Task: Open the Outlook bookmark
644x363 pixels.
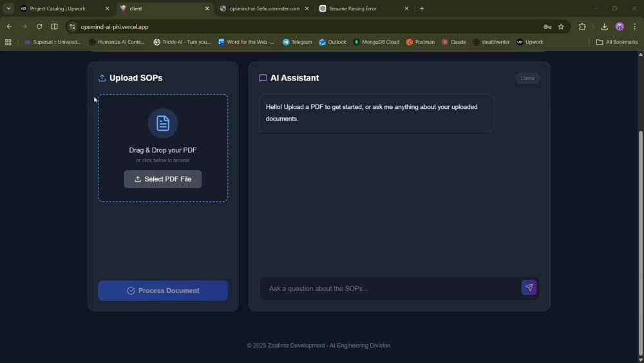Action: 333,42
